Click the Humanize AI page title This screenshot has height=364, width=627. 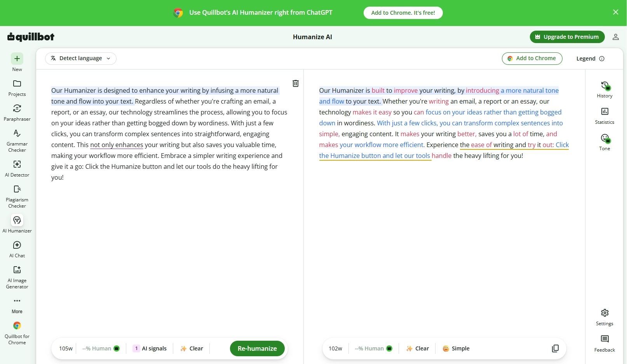[312, 37]
